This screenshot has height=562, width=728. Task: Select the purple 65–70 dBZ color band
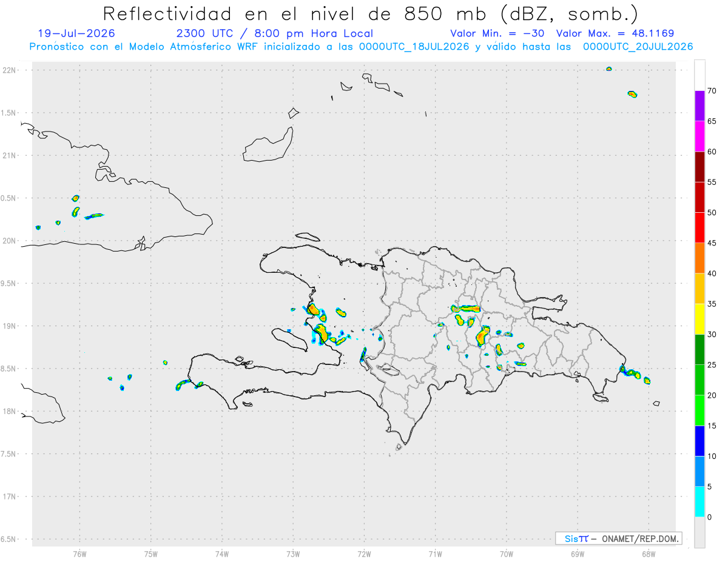pyautogui.click(x=699, y=106)
